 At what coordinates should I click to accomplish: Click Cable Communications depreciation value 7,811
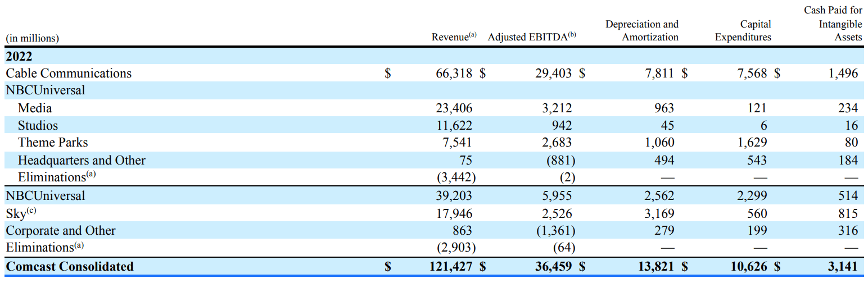click(659, 73)
